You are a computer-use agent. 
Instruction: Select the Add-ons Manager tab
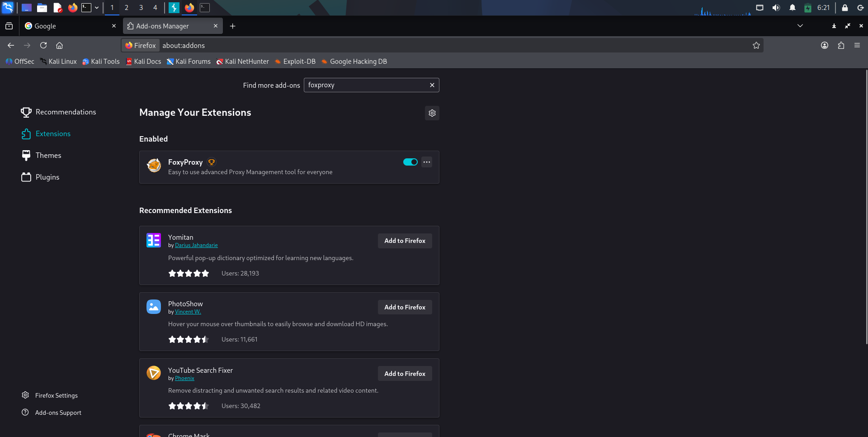point(173,26)
